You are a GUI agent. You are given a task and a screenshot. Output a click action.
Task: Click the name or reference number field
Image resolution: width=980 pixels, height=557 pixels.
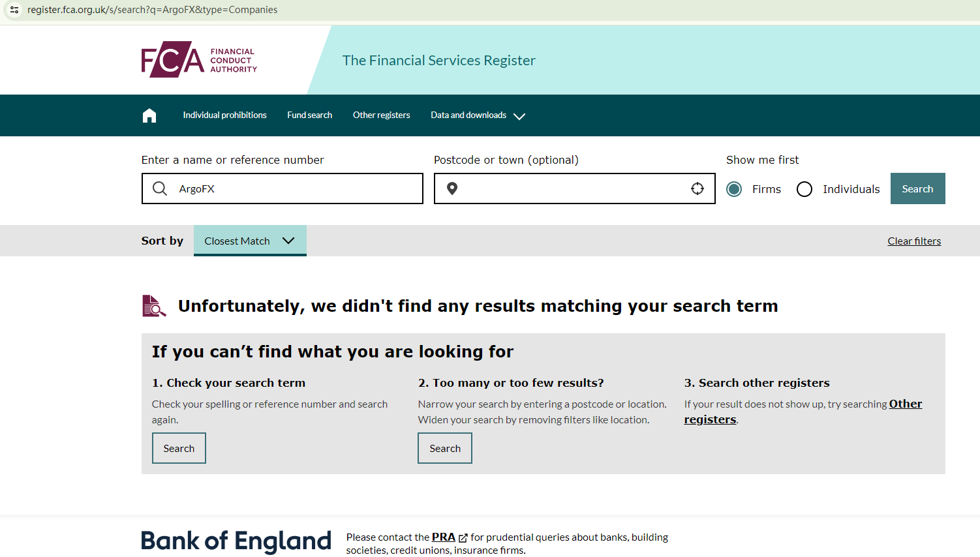coord(294,188)
